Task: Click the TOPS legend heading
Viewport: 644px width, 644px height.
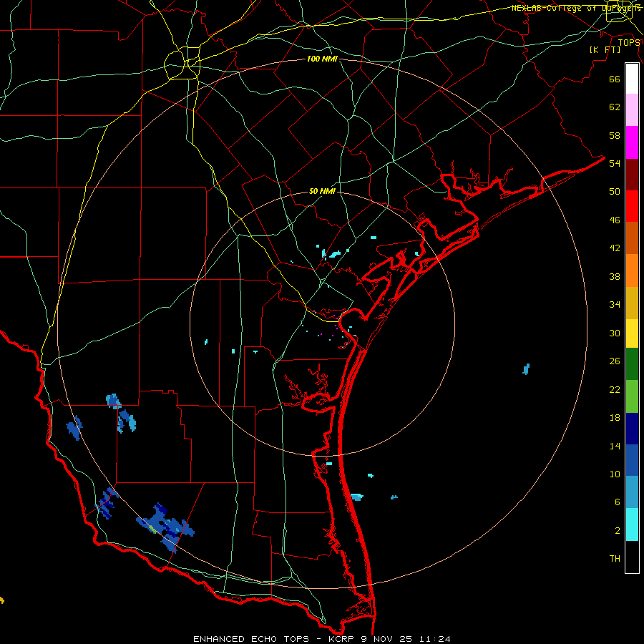Action: [629, 42]
